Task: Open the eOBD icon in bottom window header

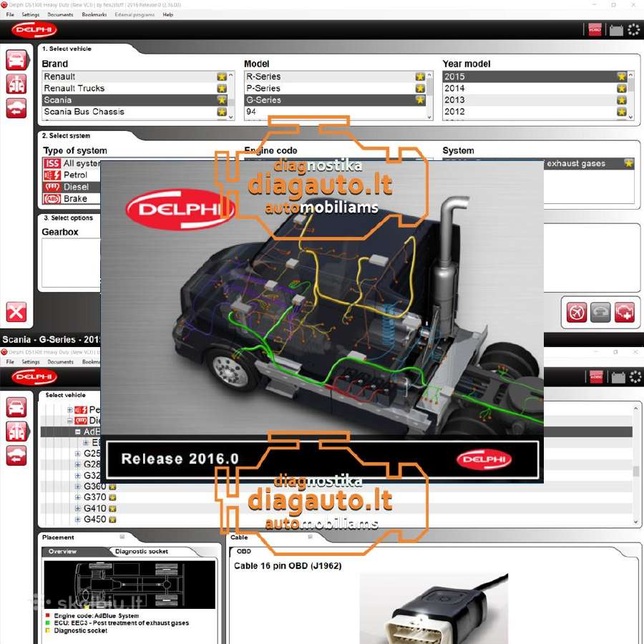Action: 596,376
